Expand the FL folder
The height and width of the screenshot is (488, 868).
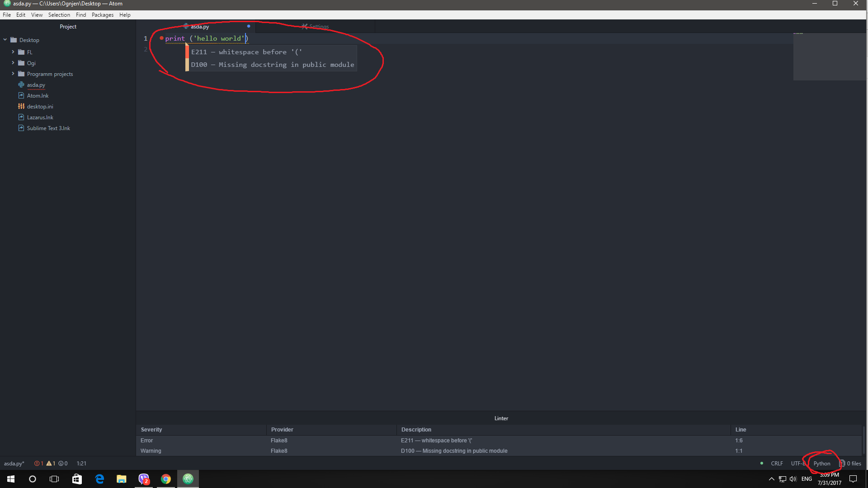pos(13,52)
